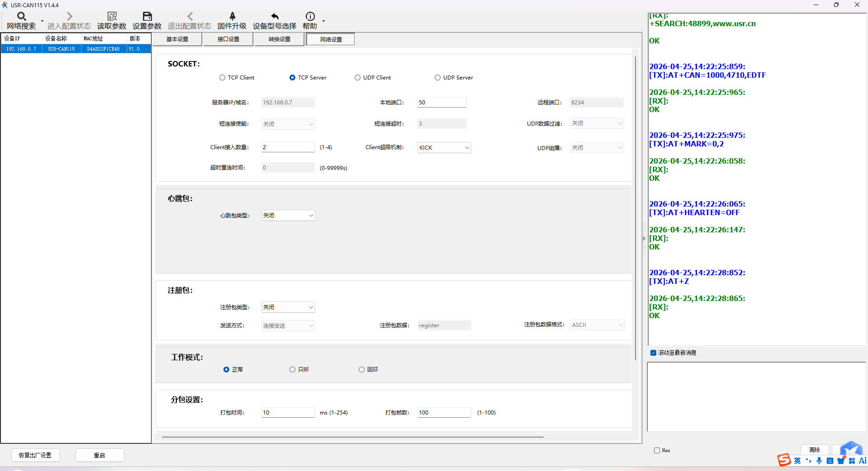Open the soft keyboard icon in Sogou bar
This screenshot has width=868, height=471.
(x=830, y=461)
